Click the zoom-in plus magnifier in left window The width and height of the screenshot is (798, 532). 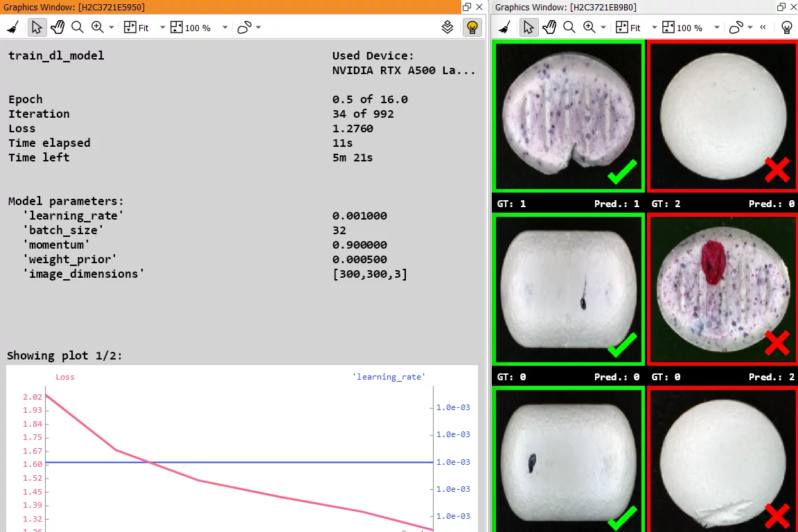coord(97,28)
